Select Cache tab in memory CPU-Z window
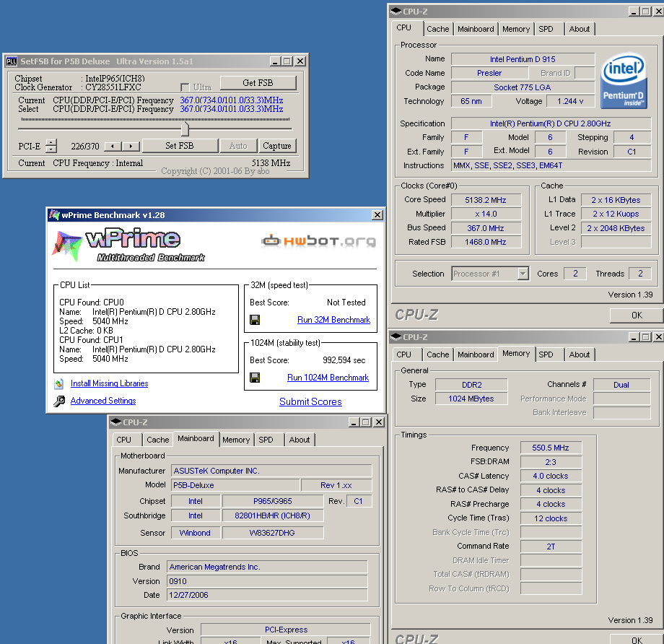The width and height of the screenshot is (664, 644). [438, 354]
